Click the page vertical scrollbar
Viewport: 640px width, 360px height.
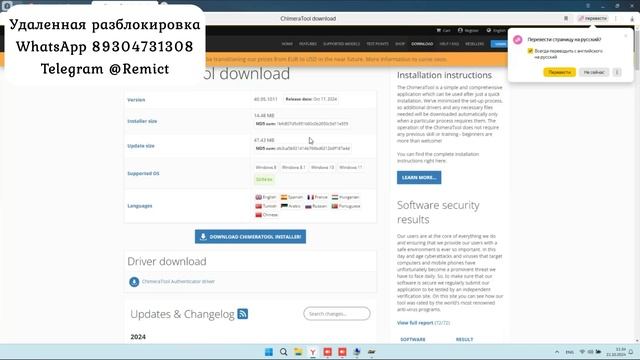pos(637,49)
